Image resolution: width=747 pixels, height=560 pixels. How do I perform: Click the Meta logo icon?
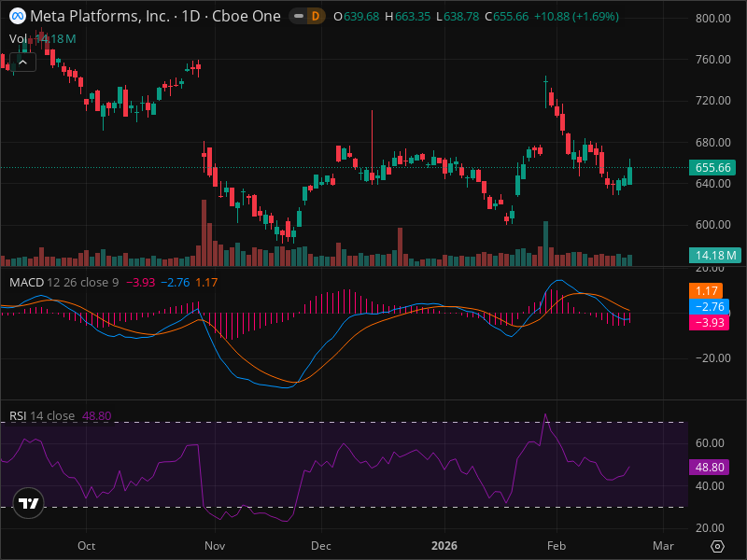click(x=18, y=16)
